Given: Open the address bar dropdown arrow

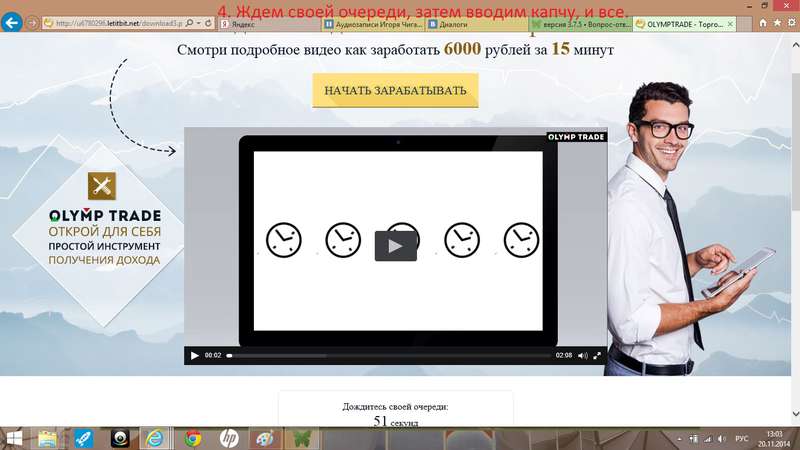Looking at the screenshot, I should tap(198, 23).
